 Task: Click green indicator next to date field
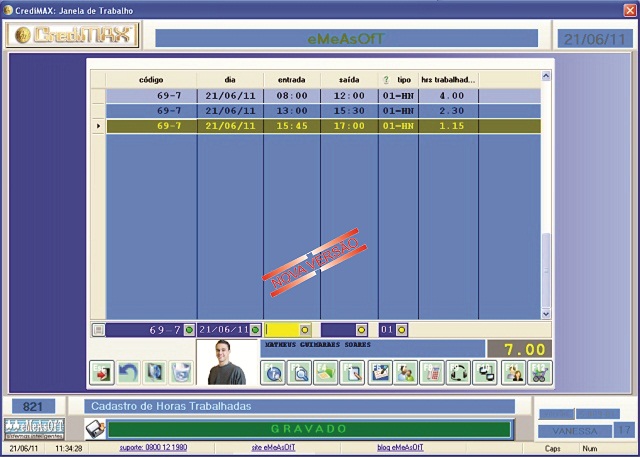click(256, 330)
